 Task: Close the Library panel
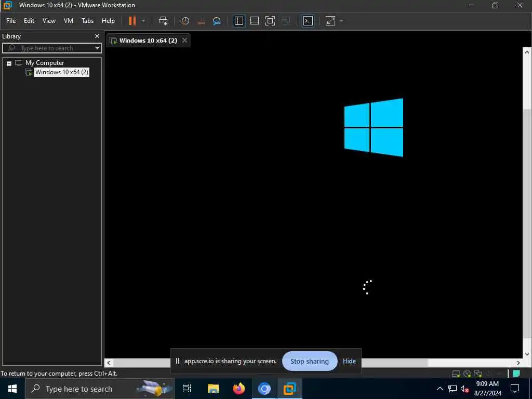tap(97, 36)
